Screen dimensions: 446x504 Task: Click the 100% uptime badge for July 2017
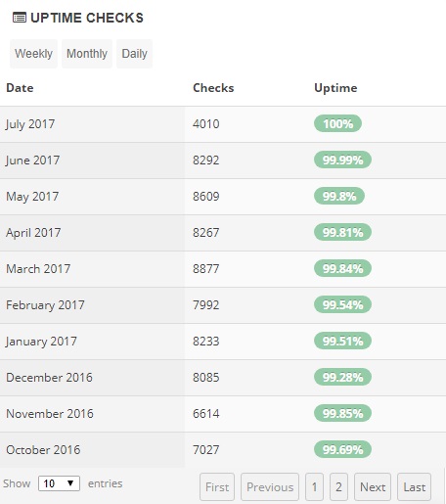pyautogui.click(x=337, y=123)
